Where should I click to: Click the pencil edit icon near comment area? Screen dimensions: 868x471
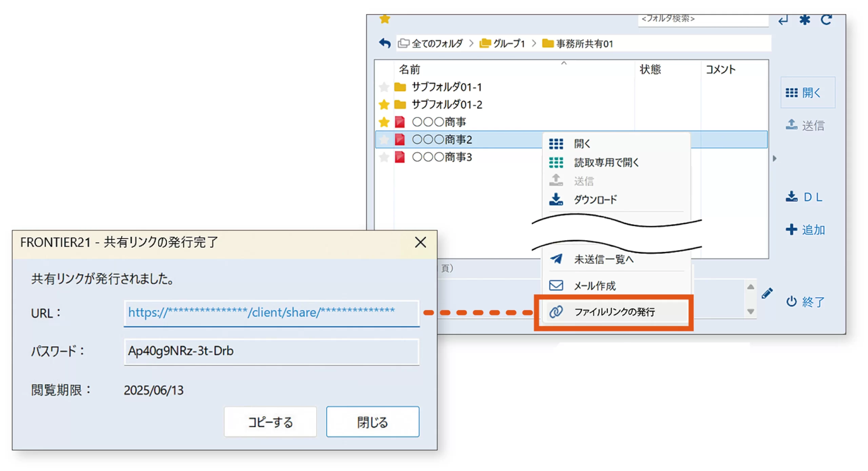767,293
